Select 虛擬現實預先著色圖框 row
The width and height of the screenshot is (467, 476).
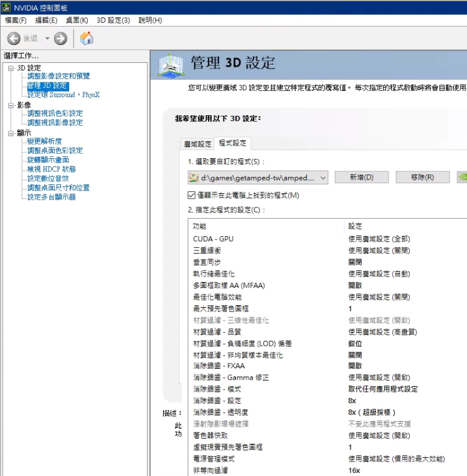pyautogui.click(x=327, y=447)
